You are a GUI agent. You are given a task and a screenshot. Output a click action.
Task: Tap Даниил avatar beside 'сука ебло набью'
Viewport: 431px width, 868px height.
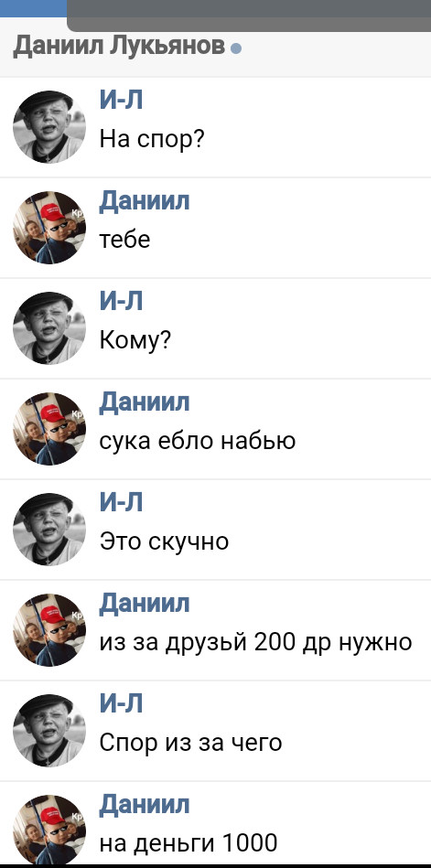49,428
